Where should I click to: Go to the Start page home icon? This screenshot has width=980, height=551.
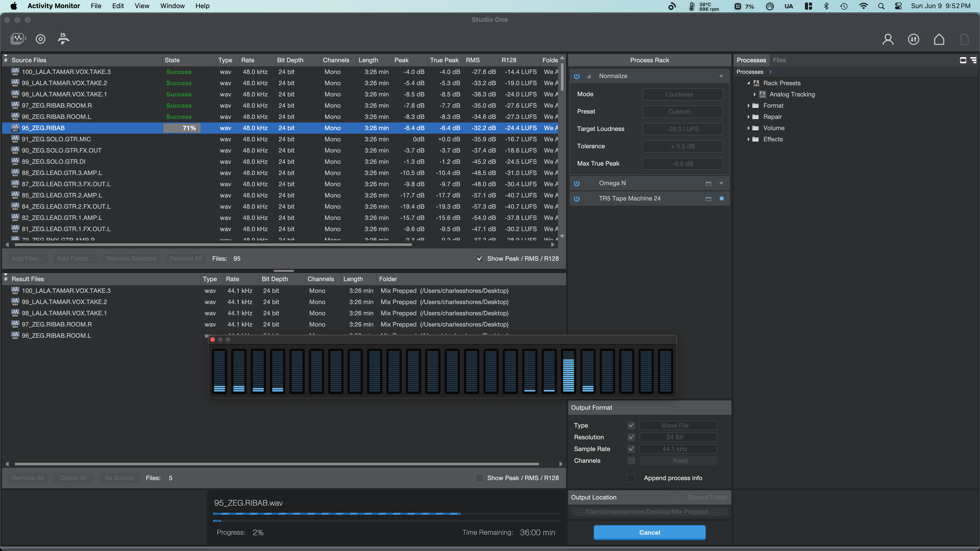pyautogui.click(x=939, y=39)
